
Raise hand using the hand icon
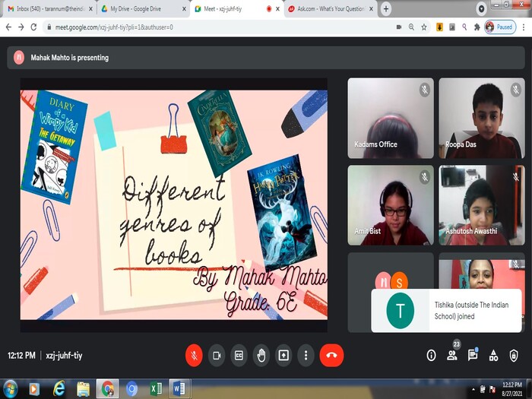(x=261, y=356)
